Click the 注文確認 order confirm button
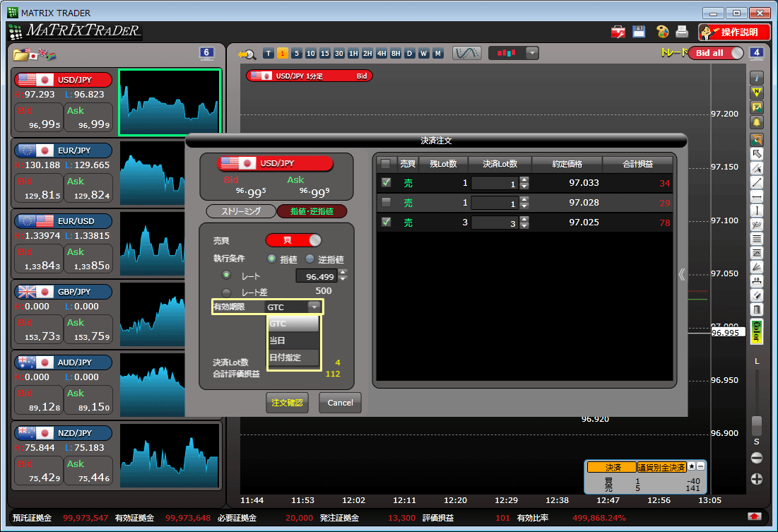 (288, 403)
